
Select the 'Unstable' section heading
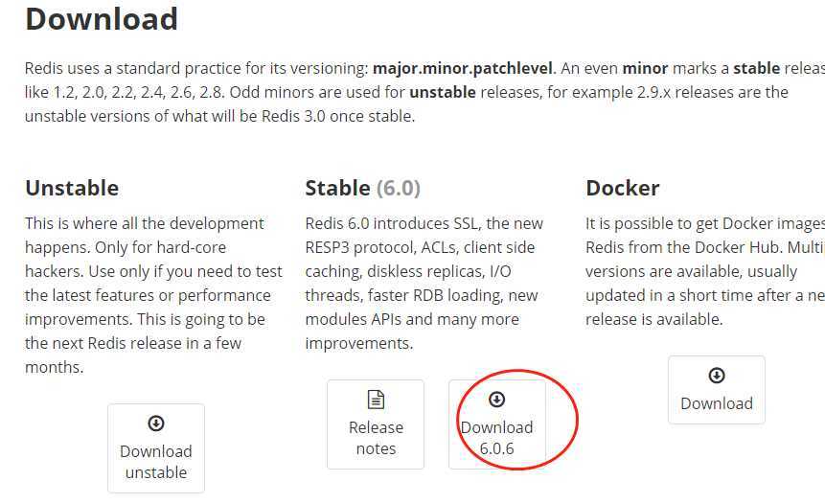(x=72, y=188)
